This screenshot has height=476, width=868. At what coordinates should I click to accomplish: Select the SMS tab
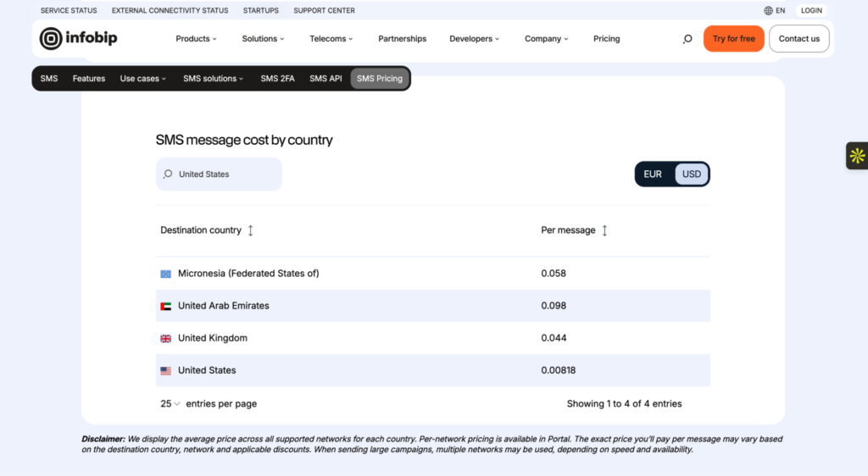pos(48,79)
